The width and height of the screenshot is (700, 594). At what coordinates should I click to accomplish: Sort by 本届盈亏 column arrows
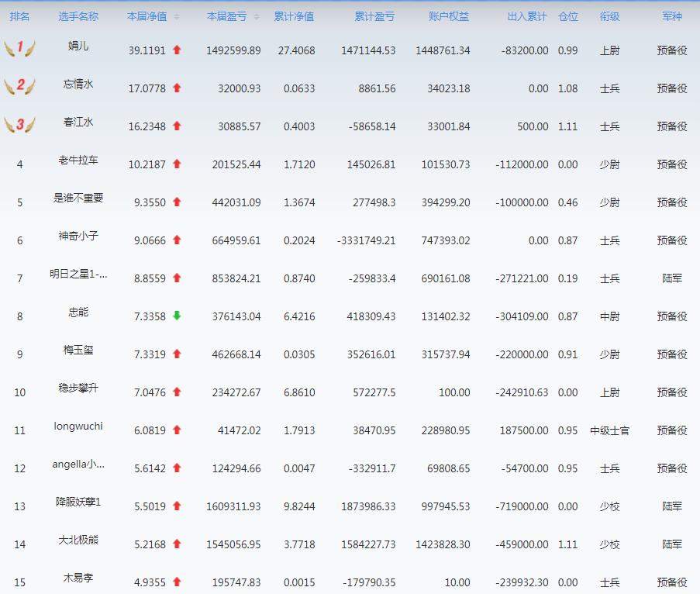[x=257, y=17]
